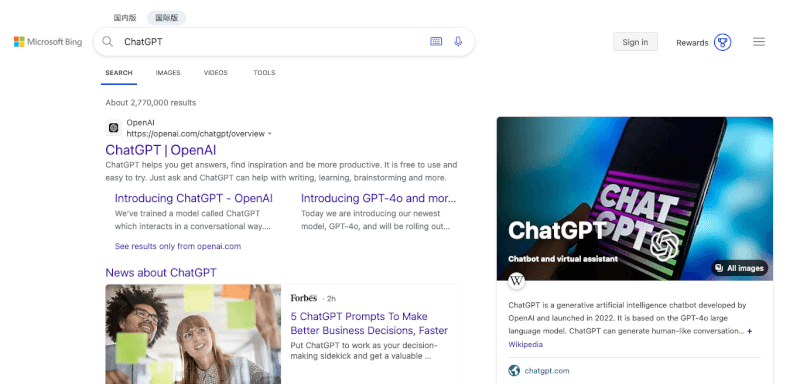Open News about ChatGPT heading
Image resolution: width=800 pixels, height=384 pixels.
161,272
